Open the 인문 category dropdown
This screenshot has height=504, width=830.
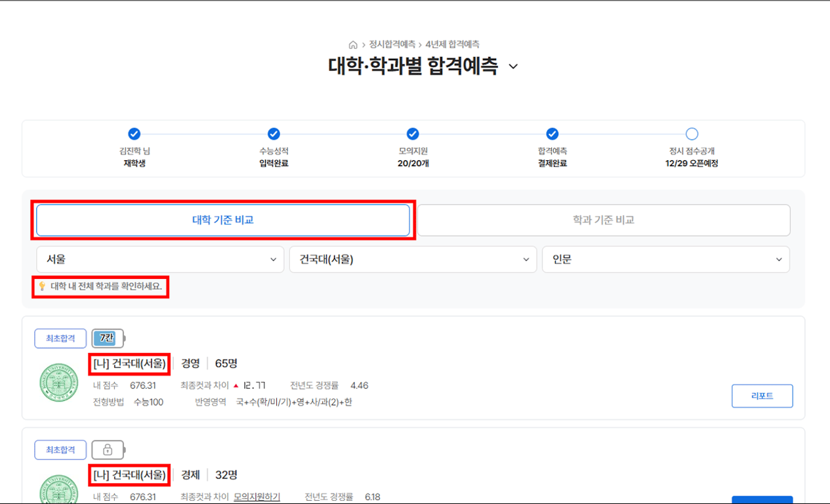point(666,259)
